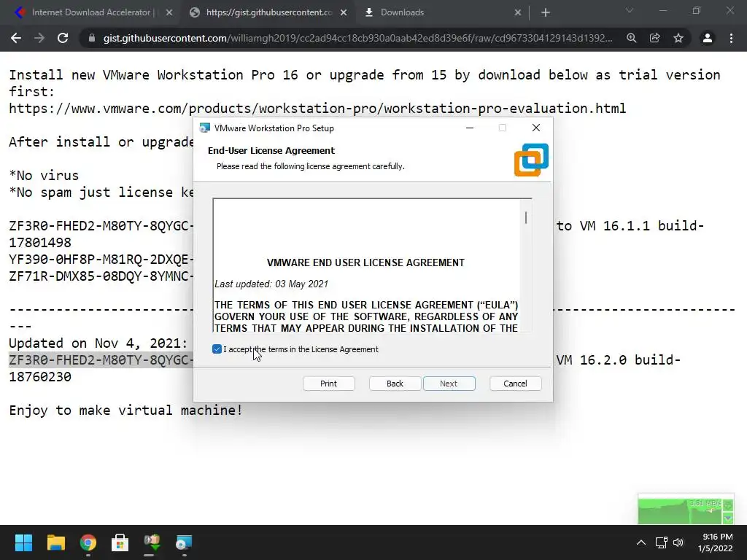The image size is (747, 560).
Task: Click the "*No virus" line
Action: pyautogui.click(x=44, y=176)
